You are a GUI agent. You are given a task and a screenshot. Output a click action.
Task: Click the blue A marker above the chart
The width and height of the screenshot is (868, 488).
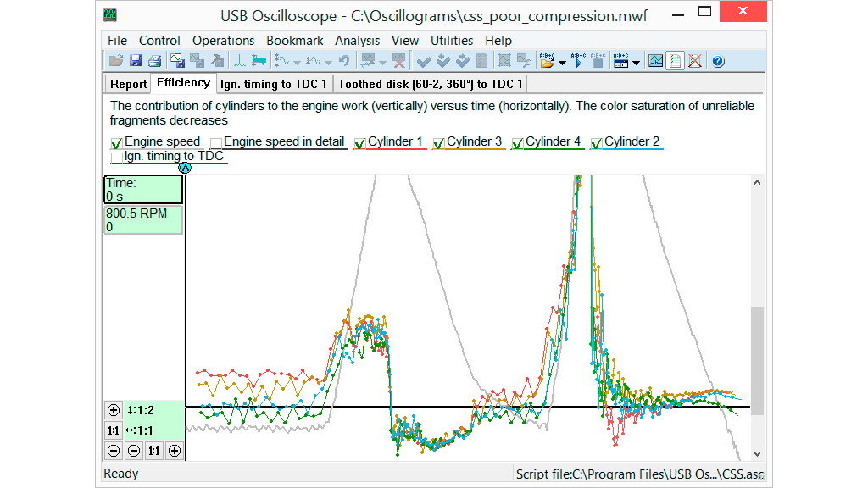point(185,168)
